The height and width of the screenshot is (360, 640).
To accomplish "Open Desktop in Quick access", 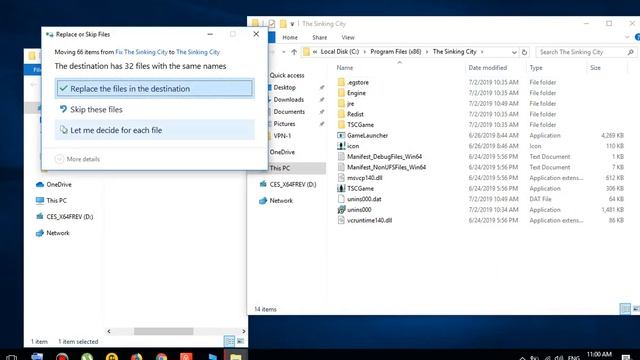I will 284,87.
